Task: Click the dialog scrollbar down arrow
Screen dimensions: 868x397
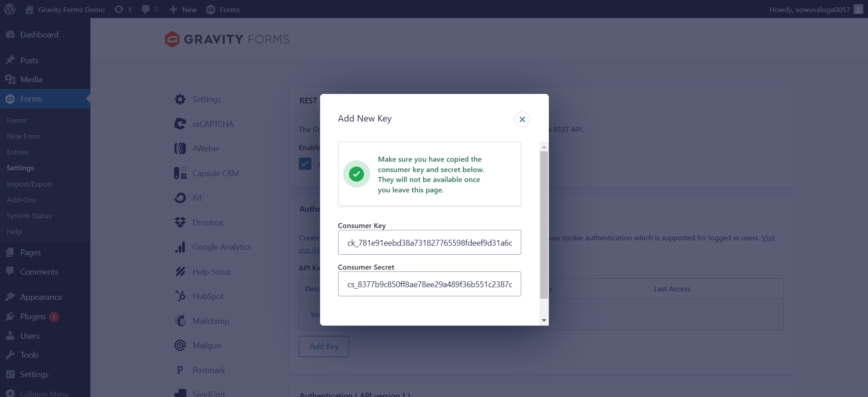Action: (544, 320)
